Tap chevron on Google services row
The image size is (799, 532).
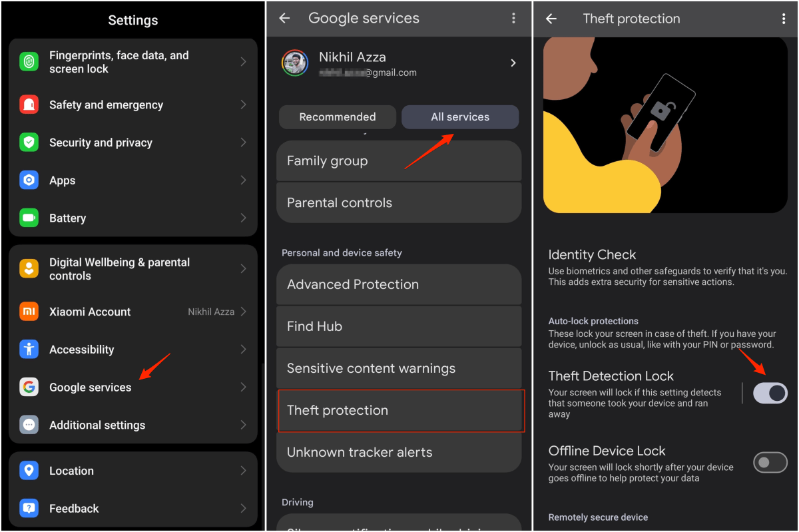point(244,387)
